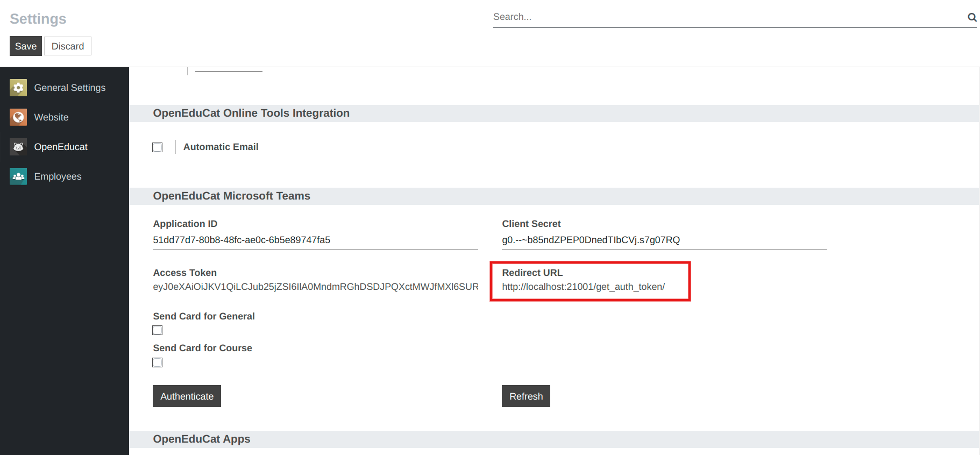Focus the Search input field
Screen dimensions: 980x455
(x=726, y=17)
